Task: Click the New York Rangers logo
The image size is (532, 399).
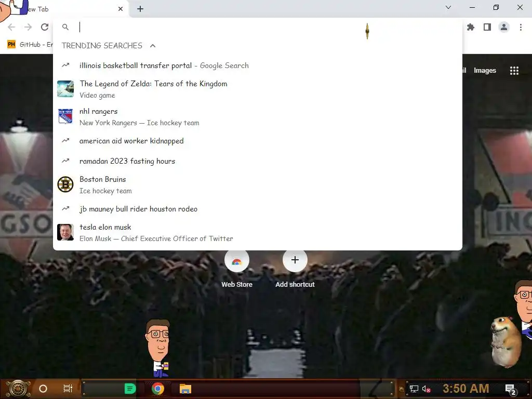Action: pyautogui.click(x=65, y=116)
